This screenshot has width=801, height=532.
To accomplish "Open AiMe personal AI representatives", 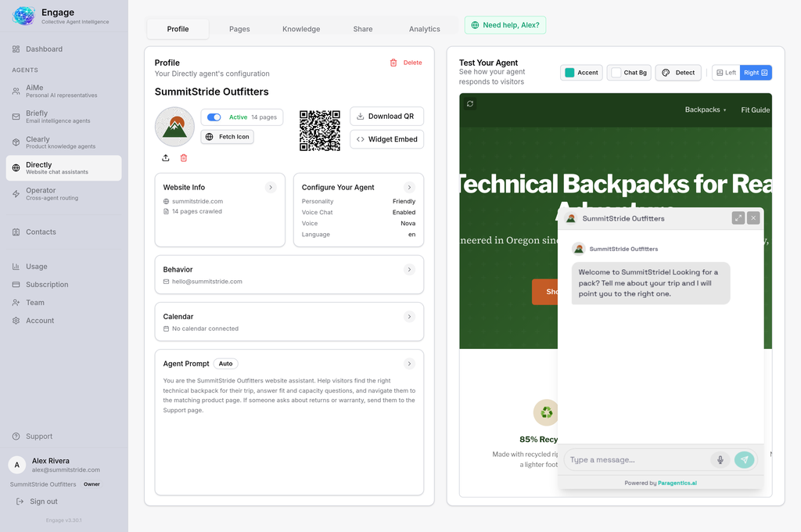I will tap(64, 91).
